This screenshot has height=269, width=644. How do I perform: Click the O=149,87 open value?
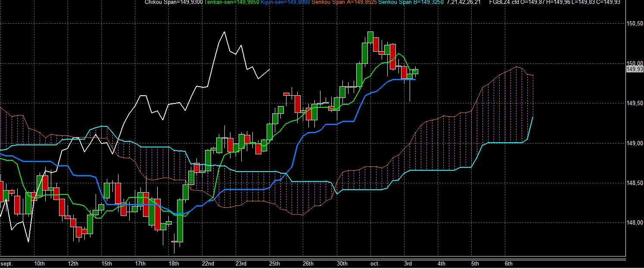[x=532, y=2]
